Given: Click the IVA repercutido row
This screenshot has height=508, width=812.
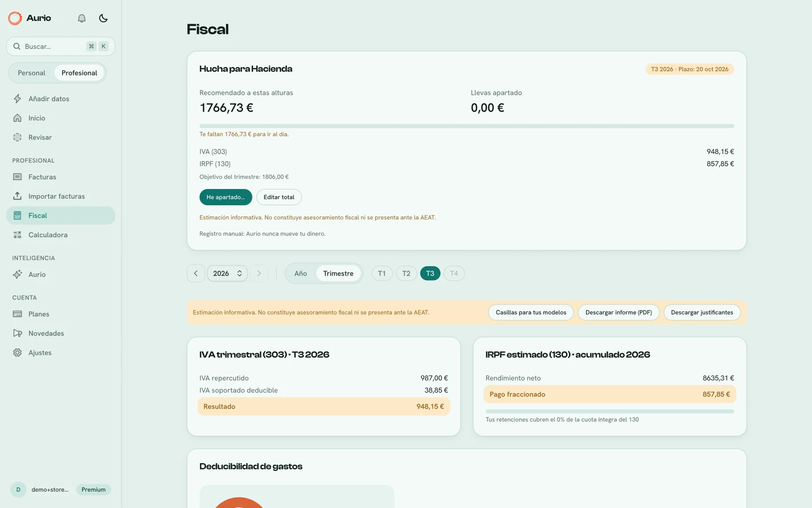Looking at the screenshot, I should [x=324, y=378].
